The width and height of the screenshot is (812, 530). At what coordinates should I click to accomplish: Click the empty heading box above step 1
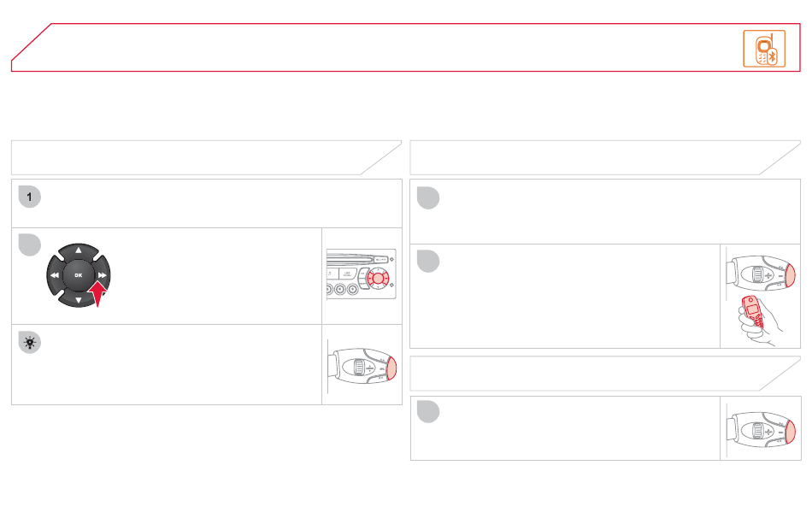207,157
